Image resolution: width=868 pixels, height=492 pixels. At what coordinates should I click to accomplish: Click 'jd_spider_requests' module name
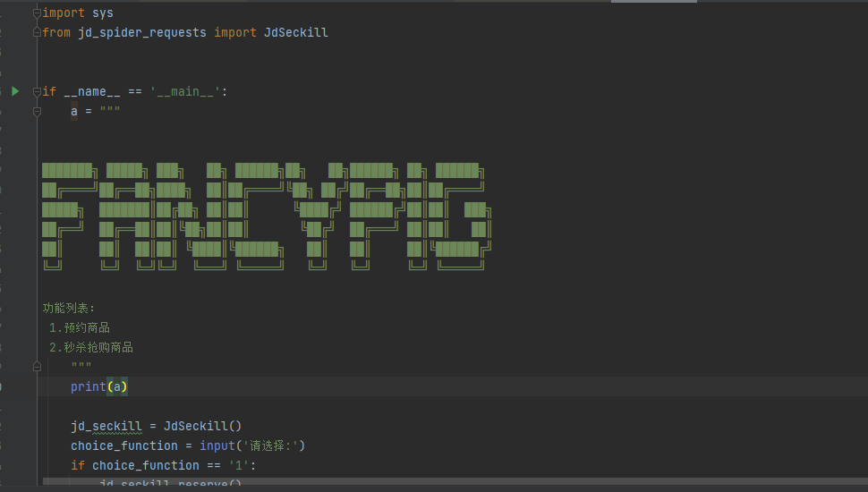pyautogui.click(x=142, y=33)
